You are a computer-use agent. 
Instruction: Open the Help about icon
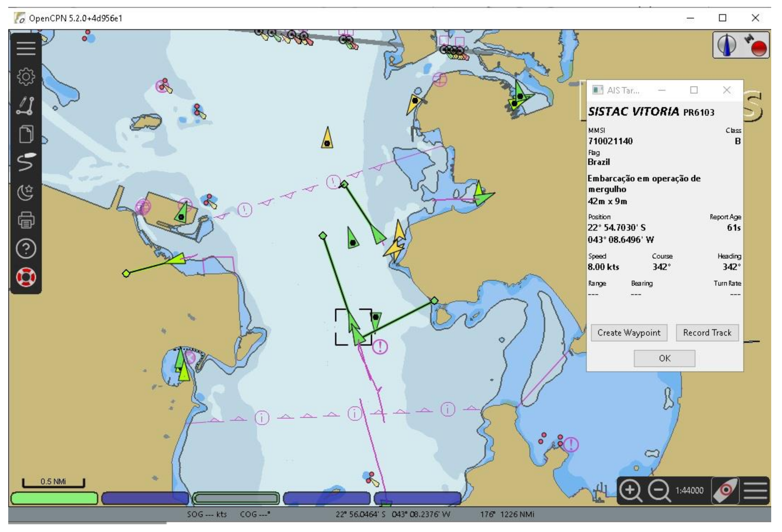point(26,249)
